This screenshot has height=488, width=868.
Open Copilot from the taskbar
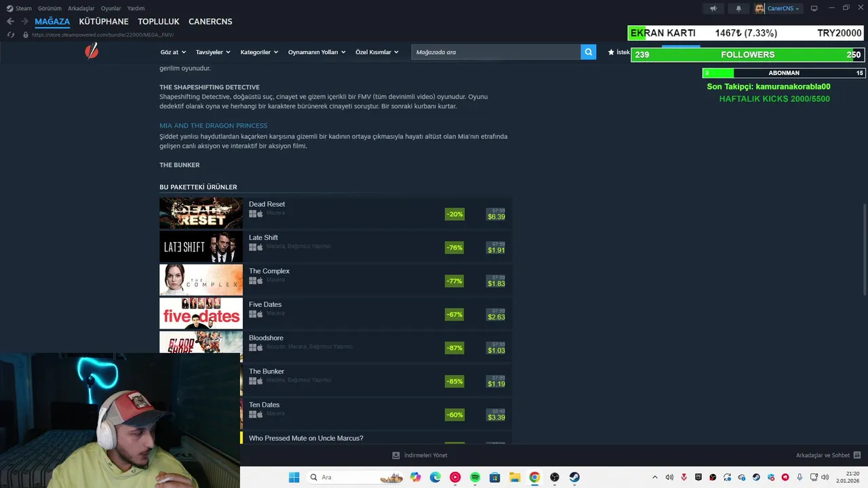(416, 477)
